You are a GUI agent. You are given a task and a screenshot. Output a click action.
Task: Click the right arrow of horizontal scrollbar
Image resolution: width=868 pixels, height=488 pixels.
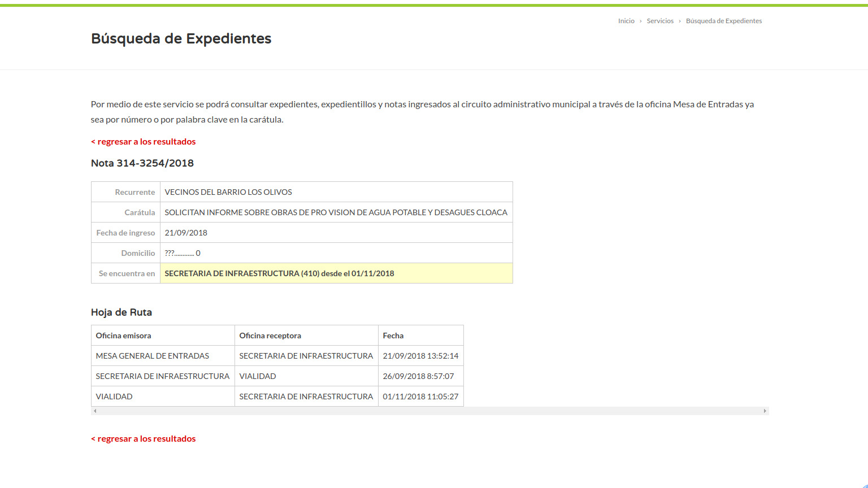765,411
